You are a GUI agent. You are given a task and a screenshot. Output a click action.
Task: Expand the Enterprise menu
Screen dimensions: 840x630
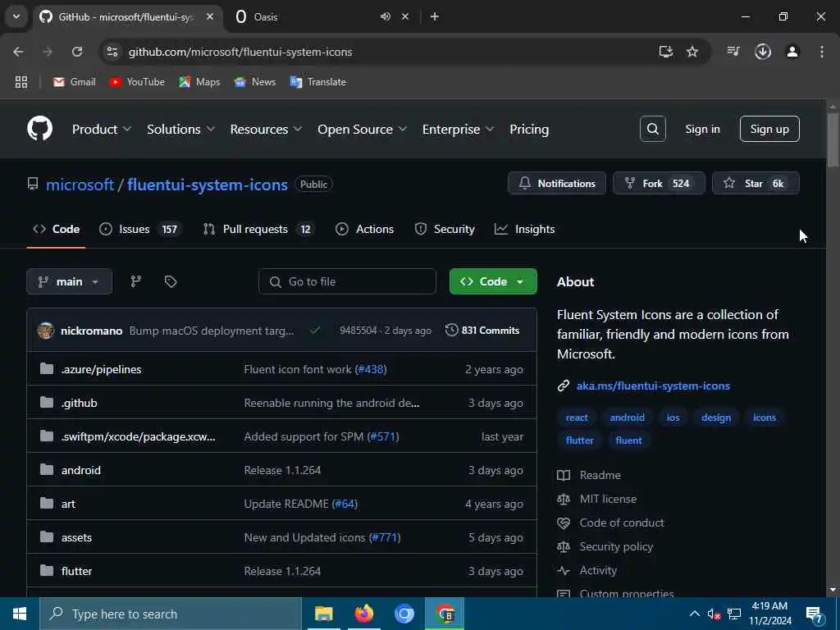(x=458, y=129)
